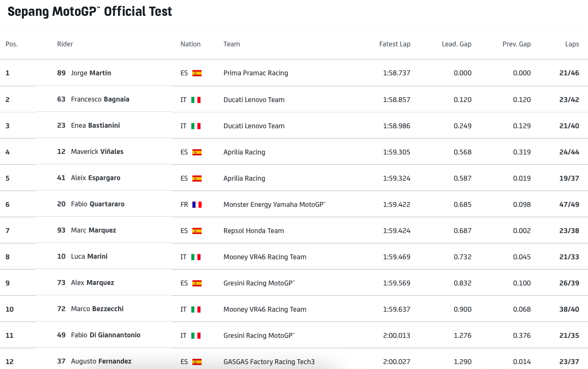Click the Prima Pramac Racing team name
Image resolution: width=588 pixels, height=369 pixels.
[x=256, y=73]
